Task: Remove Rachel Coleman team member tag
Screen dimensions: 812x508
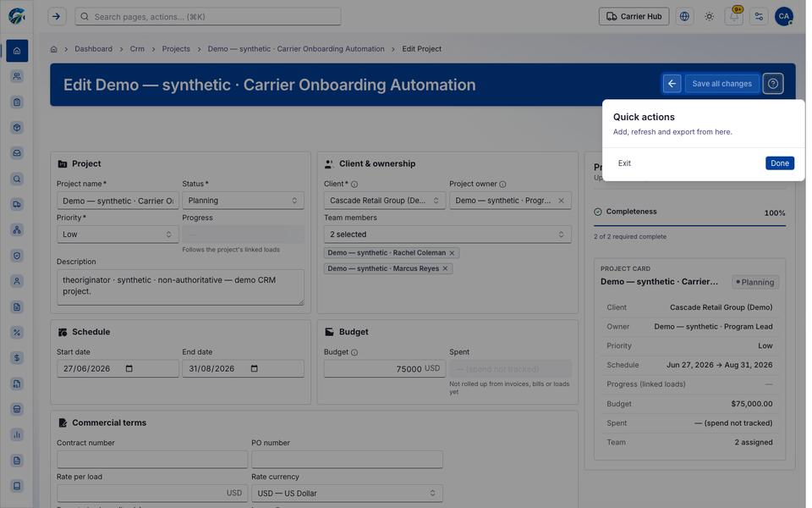Action: click(452, 253)
